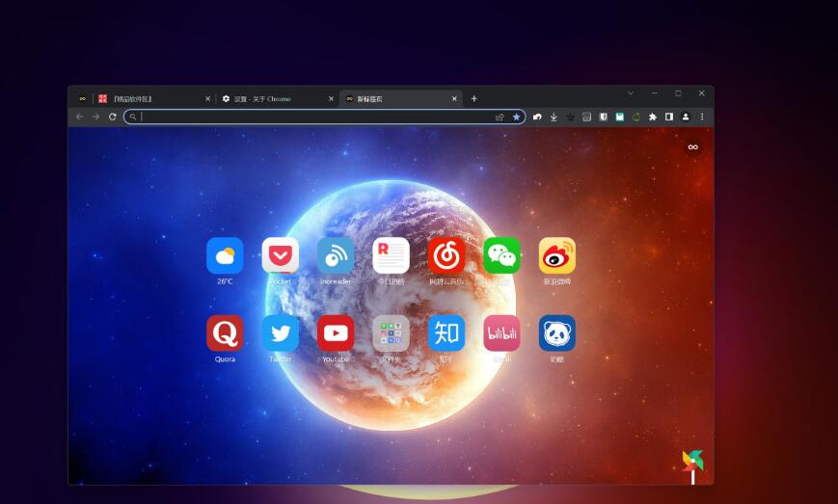This screenshot has height=504, width=838.
Task: Click the colorful pinwheel icon
Action: [692, 466]
